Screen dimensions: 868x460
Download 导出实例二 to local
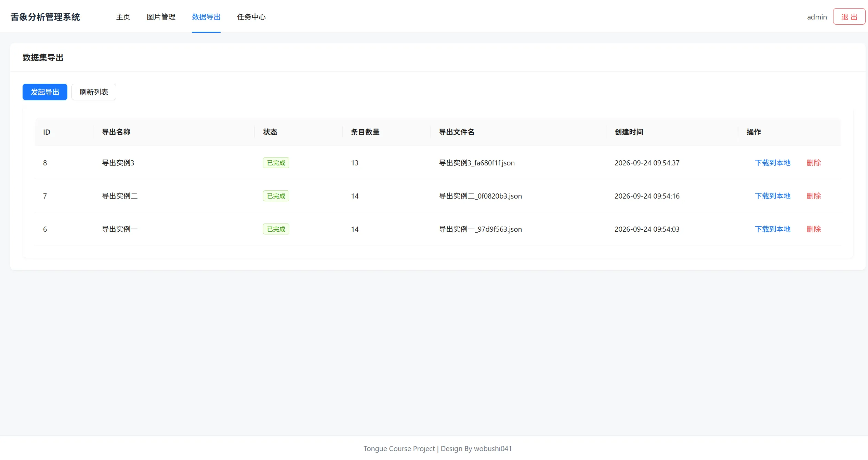point(773,196)
